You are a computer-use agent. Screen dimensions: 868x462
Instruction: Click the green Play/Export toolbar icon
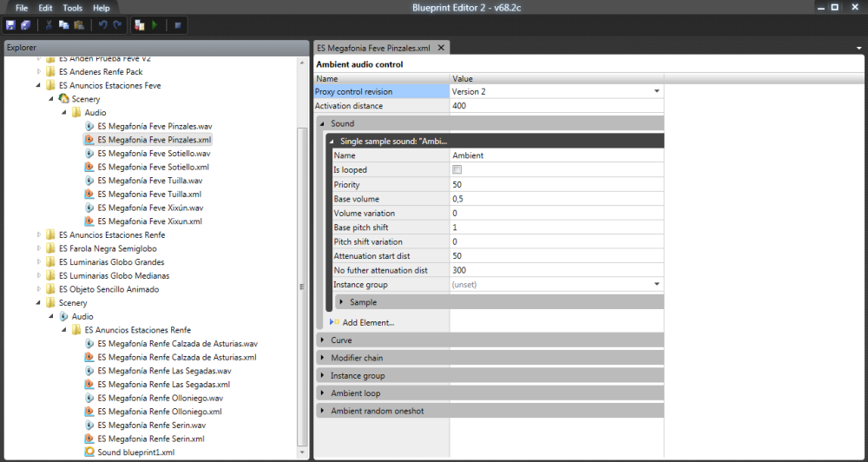pos(155,25)
